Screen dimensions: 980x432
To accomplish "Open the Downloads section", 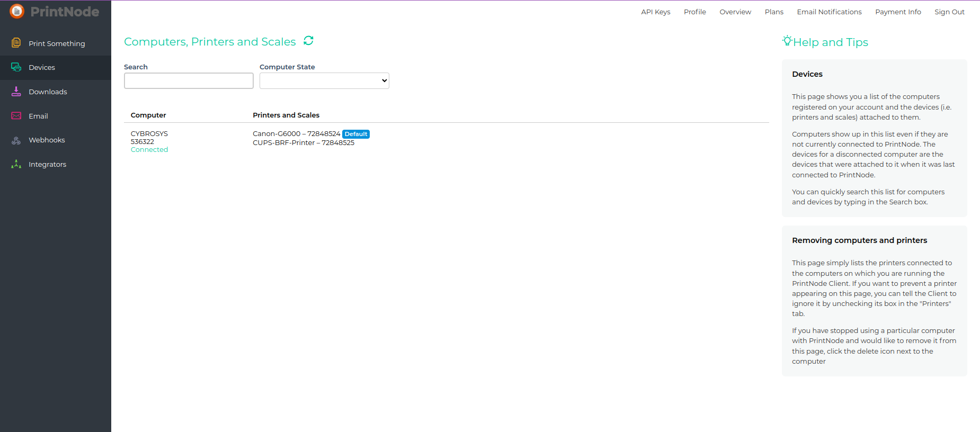I will click(x=48, y=92).
